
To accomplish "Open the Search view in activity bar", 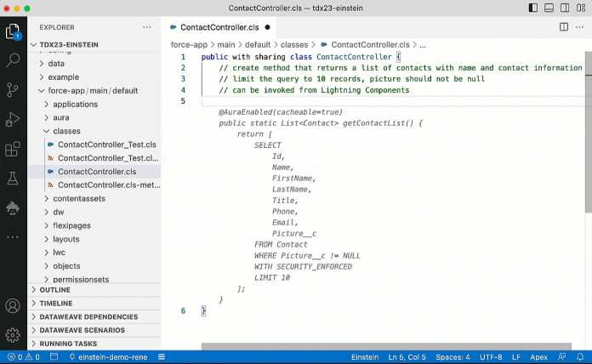I will coord(13,60).
